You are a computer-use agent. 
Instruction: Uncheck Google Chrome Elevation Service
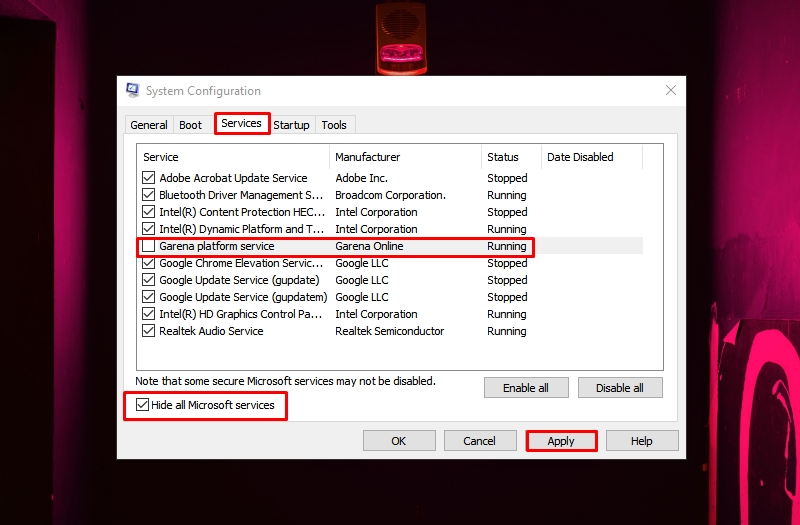[148, 263]
